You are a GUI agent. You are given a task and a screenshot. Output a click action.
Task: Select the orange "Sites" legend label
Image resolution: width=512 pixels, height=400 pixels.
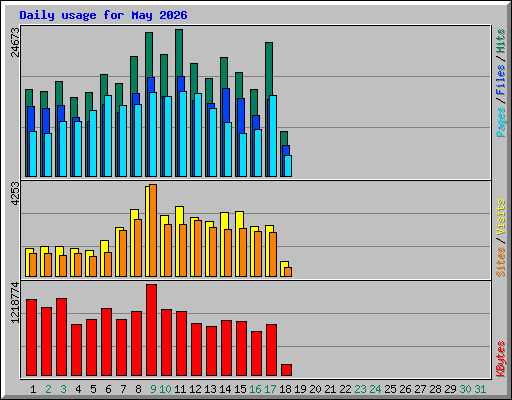pyautogui.click(x=500, y=262)
